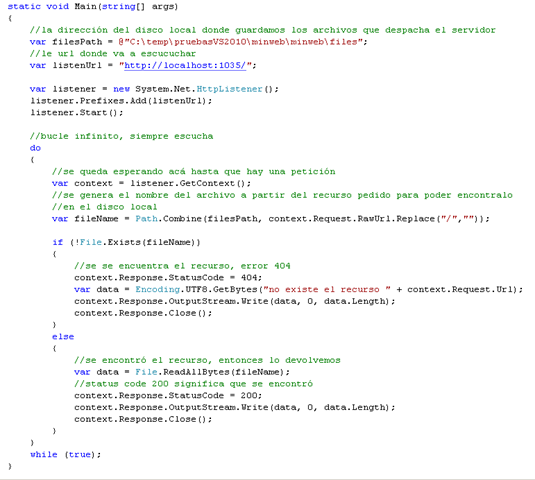The width and height of the screenshot is (535, 480).
Task: Click the StatusCode = 404 line
Action: [168, 278]
